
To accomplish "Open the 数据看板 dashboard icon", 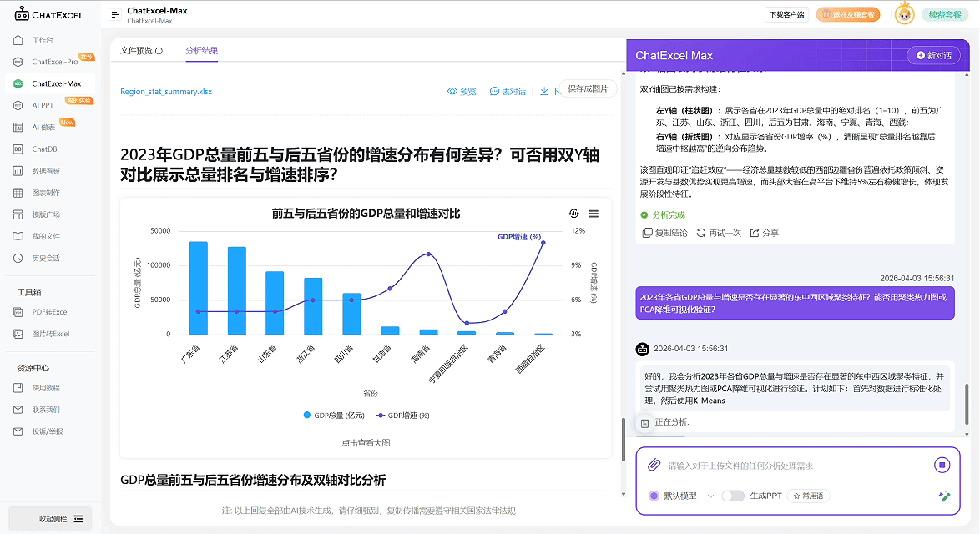I will point(18,171).
